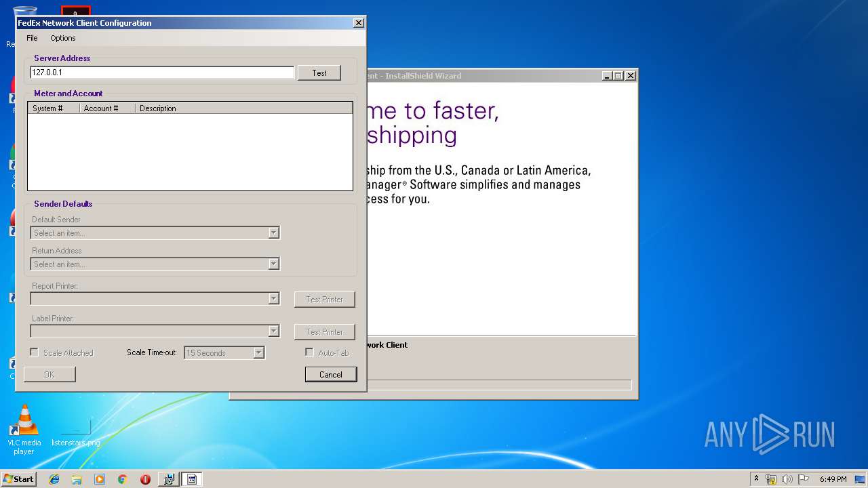Close the InstallShield Wizard window
This screenshot has height=488, width=868.
pyautogui.click(x=631, y=76)
